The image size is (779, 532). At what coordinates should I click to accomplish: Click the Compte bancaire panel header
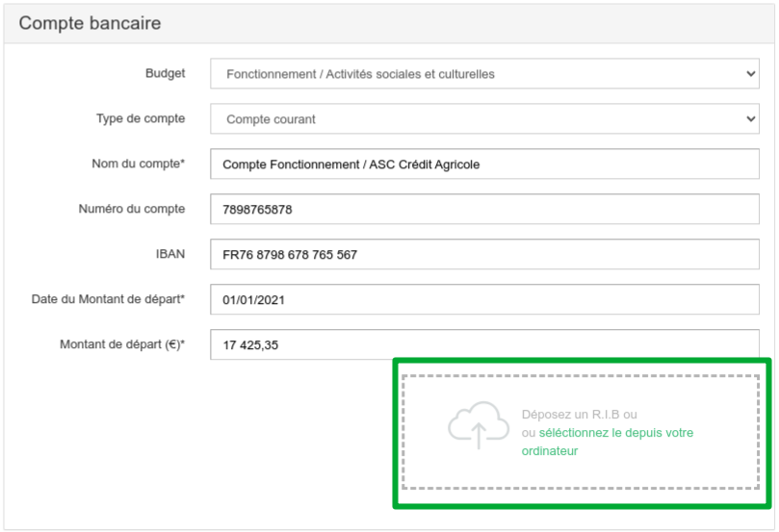91,22
